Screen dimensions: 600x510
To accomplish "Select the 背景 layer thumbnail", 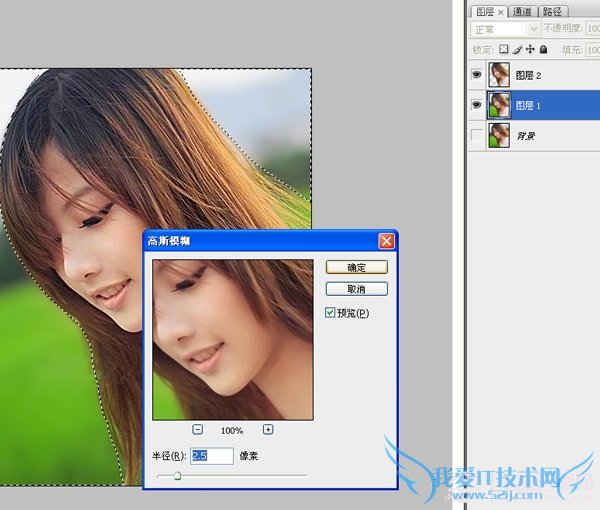I will pyautogui.click(x=499, y=135).
